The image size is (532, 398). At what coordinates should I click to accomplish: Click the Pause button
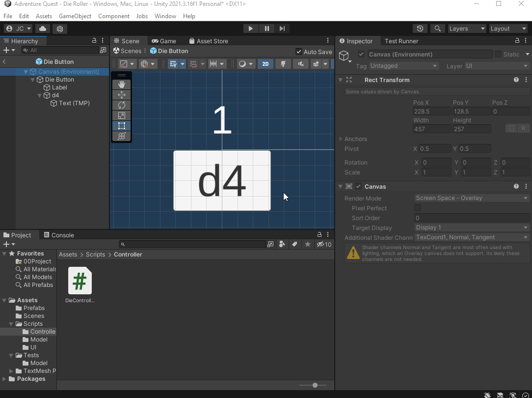[266, 28]
